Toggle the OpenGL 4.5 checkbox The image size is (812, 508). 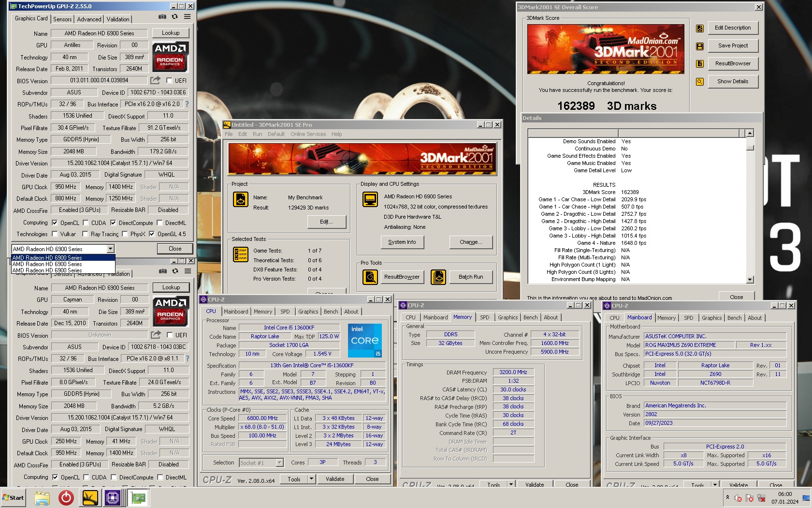152,234
